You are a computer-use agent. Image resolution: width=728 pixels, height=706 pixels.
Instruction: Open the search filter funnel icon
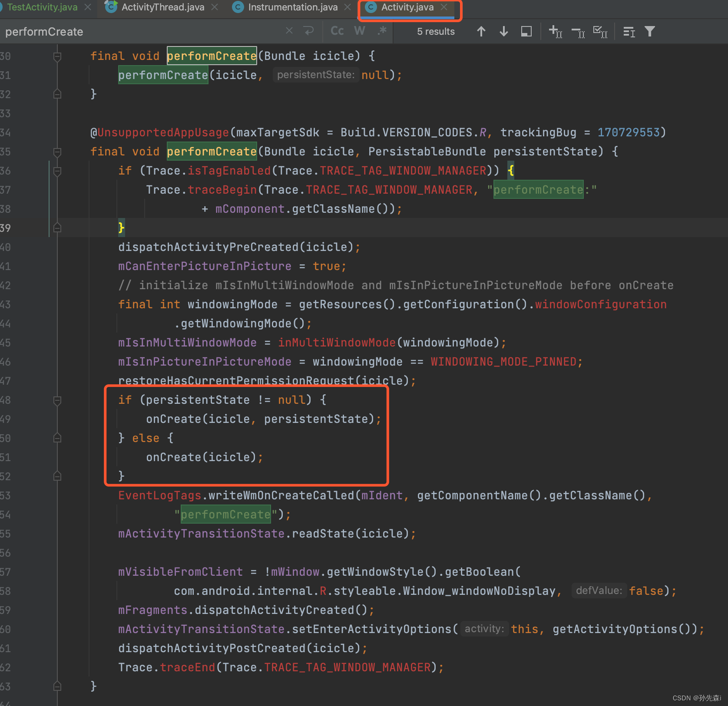pos(650,31)
